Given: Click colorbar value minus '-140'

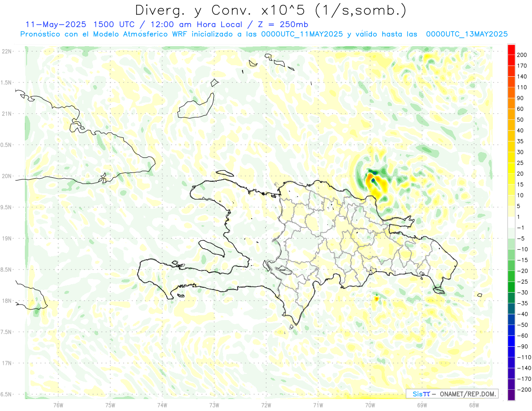Looking at the screenshot, I should pyautogui.click(x=524, y=368).
